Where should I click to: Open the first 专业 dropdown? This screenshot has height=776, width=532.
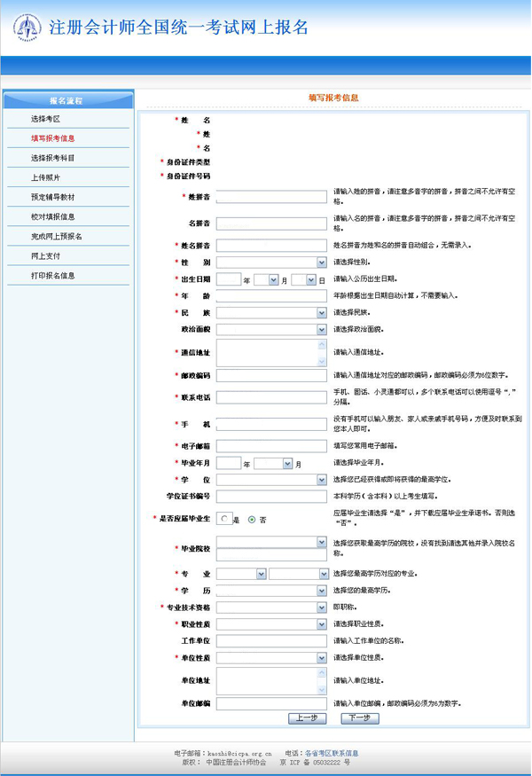click(x=241, y=574)
